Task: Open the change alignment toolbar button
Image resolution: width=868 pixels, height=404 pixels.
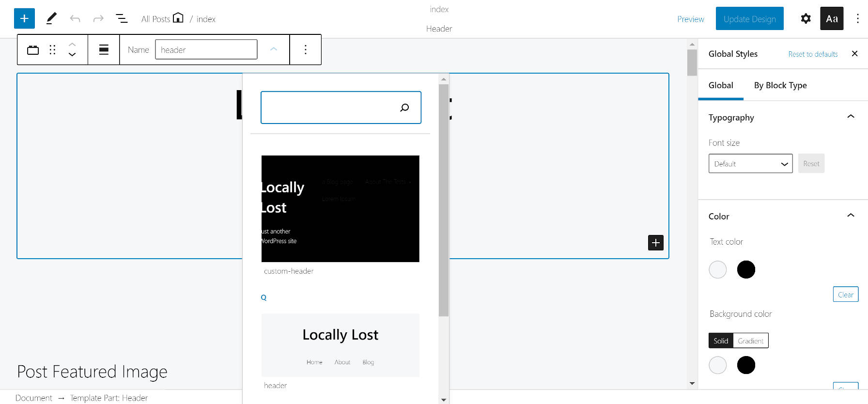Action: [x=104, y=50]
